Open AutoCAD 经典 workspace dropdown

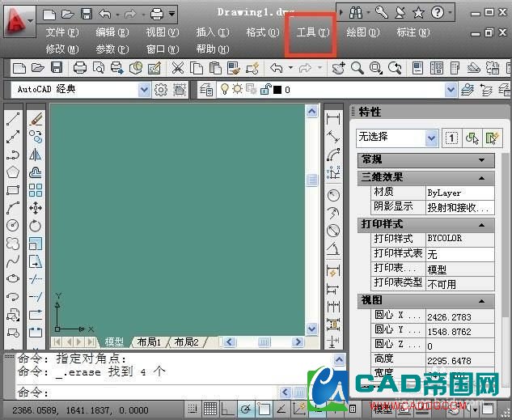pyautogui.click(x=144, y=89)
